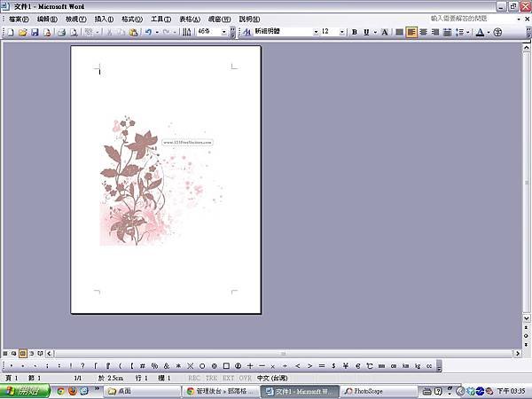Expand the symbol toolbar options arrow
The height and width of the screenshot is (399, 532).
point(439,366)
